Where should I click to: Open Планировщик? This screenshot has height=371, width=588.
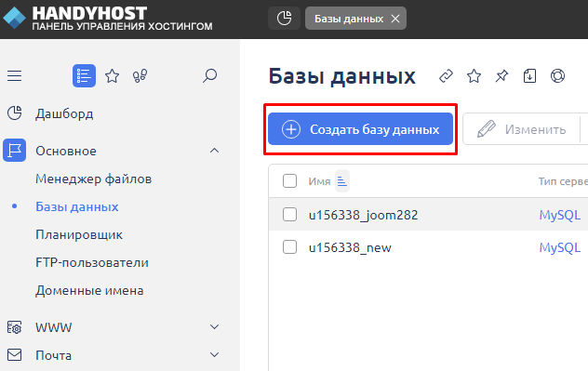79,234
